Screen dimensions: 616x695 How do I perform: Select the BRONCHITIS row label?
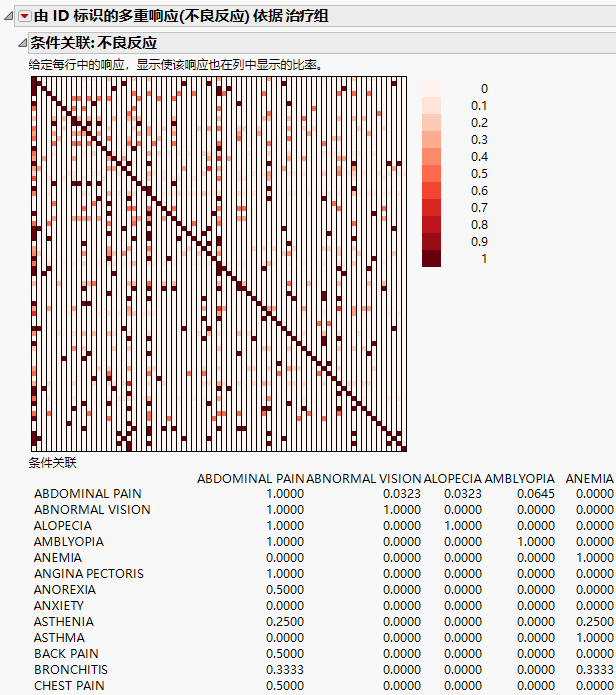point(71,670)
